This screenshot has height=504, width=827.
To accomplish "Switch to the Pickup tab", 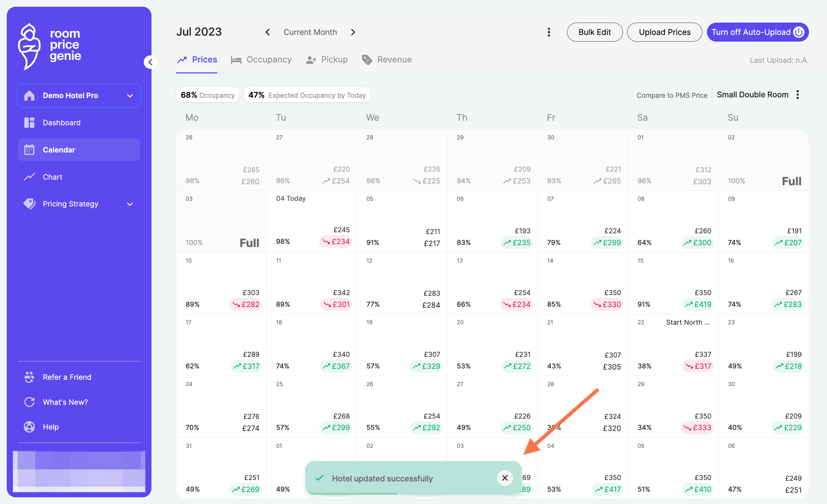I will pyautogui.click(x=327, y=60).
